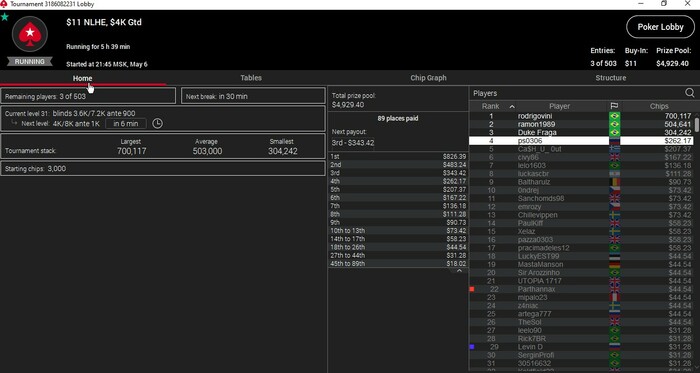700x373 pixels.
Task: Select player PaulKiff row
Action: 580,223
